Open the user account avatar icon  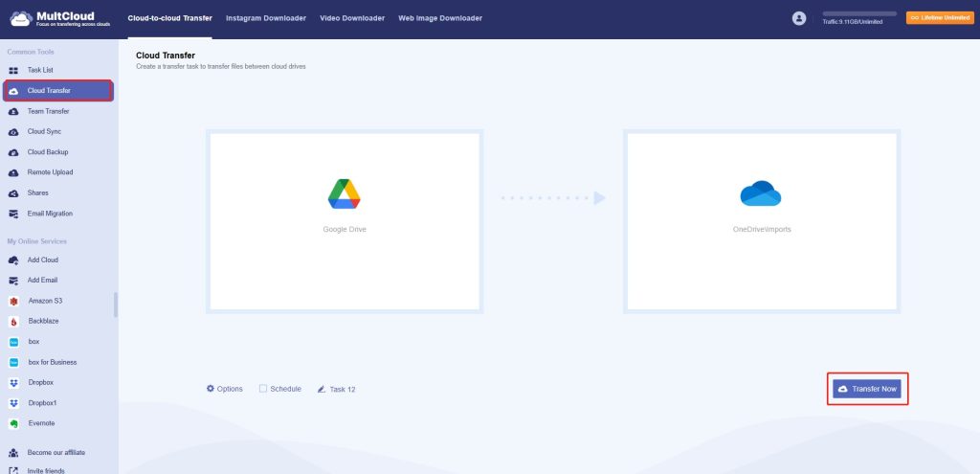799,18
